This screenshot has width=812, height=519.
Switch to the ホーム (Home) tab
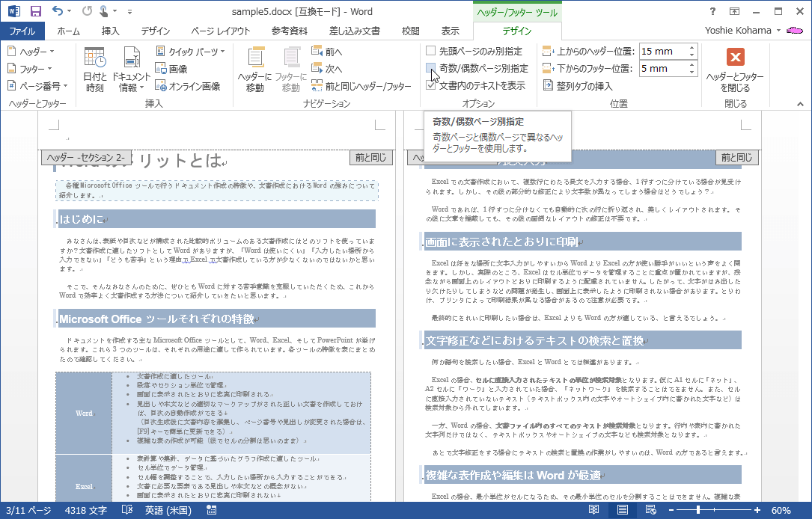pos(68,31)
